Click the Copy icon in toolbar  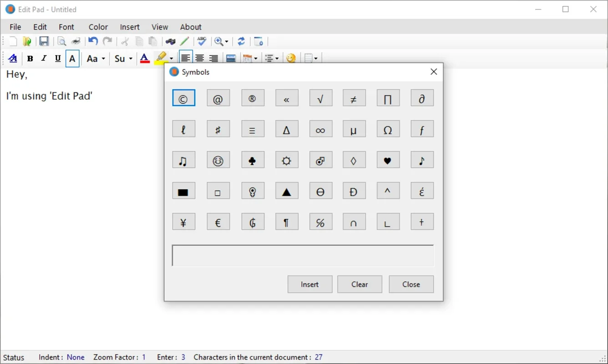point(139,41)
